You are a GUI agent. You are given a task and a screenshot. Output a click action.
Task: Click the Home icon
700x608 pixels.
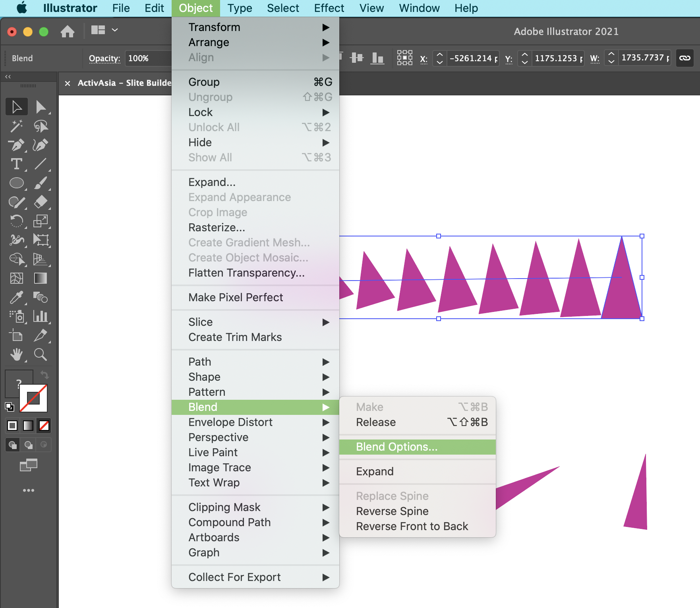click(x=68, y=31)
